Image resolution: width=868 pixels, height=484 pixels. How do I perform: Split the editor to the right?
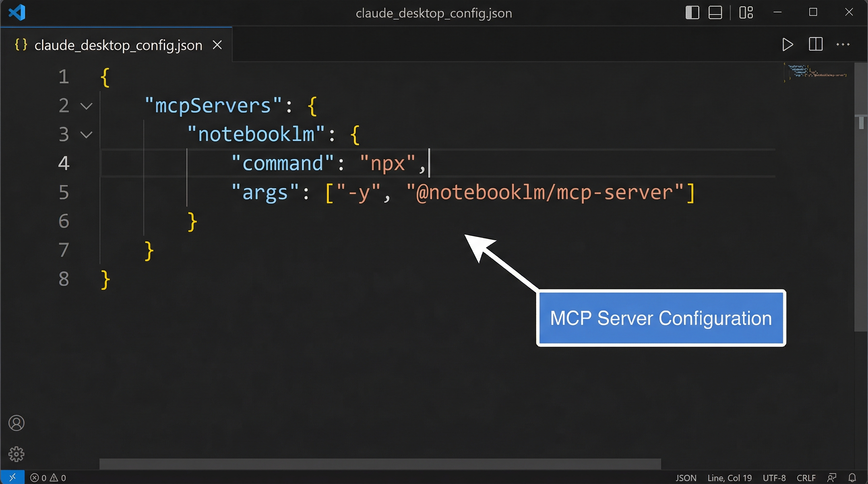pyautogui.click(x=816, y=44)
